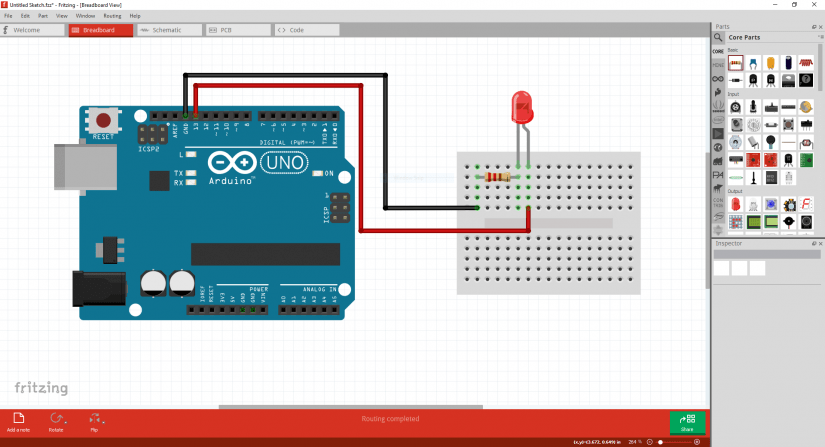Image resolution: width=825 pixels, height=447 pixels.
Task: Open the File menu
Action: point(8,16)
